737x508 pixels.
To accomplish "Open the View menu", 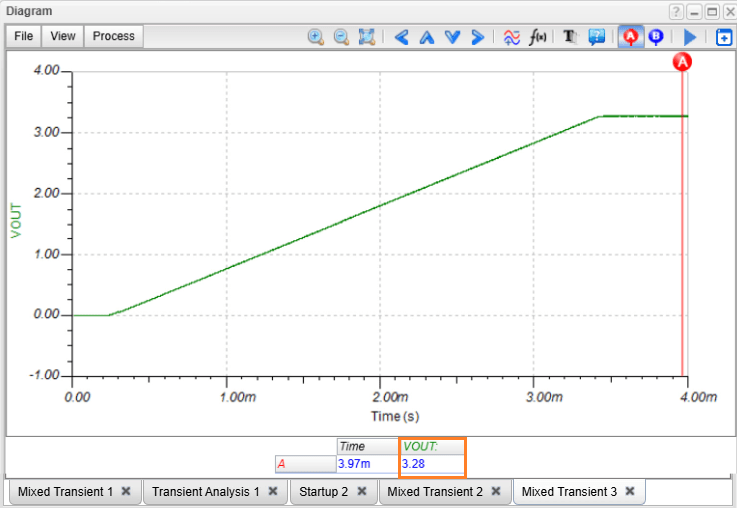I will point(63,36).
